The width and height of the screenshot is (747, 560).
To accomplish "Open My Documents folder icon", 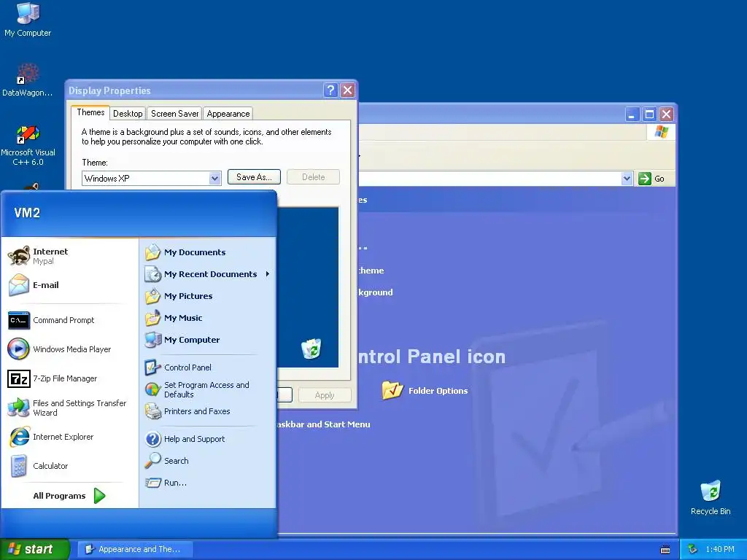I will 153,252.
